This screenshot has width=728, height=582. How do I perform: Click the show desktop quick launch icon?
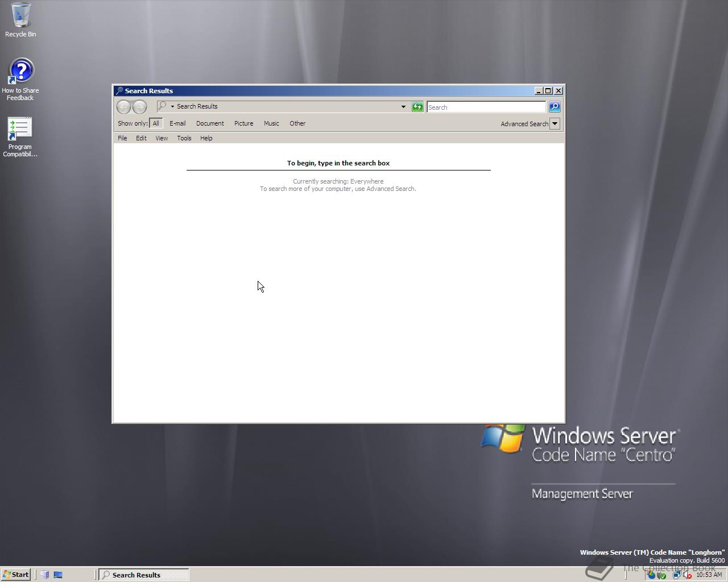point(58,575)
